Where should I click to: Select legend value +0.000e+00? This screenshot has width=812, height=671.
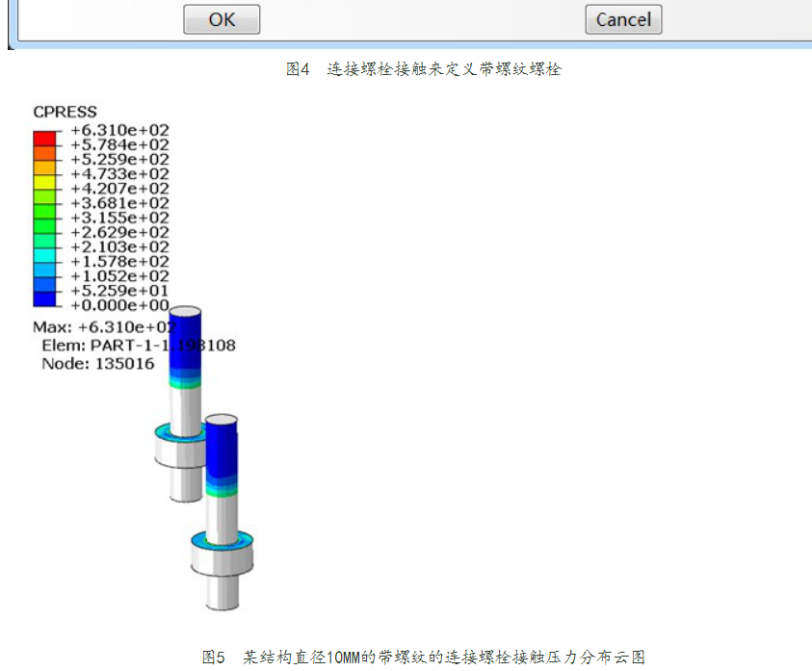(x=120, y=305)
